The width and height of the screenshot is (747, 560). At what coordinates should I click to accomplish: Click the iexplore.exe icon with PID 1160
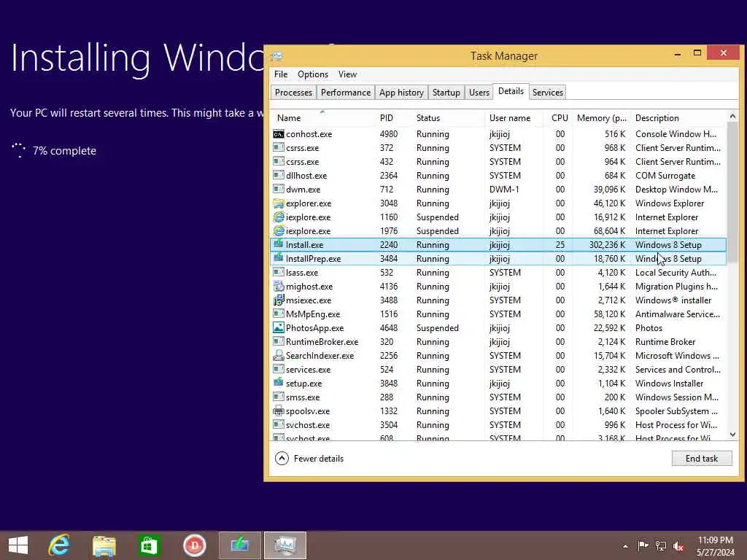click(278, 217)
